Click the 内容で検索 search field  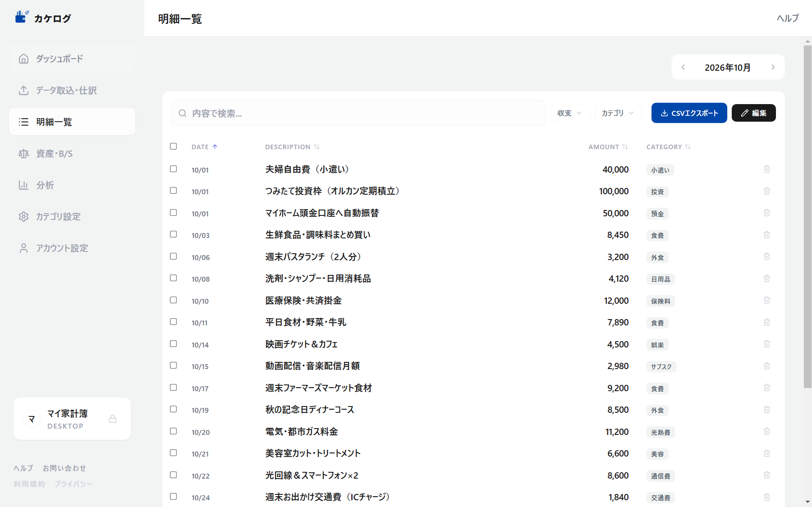[358, 113]
